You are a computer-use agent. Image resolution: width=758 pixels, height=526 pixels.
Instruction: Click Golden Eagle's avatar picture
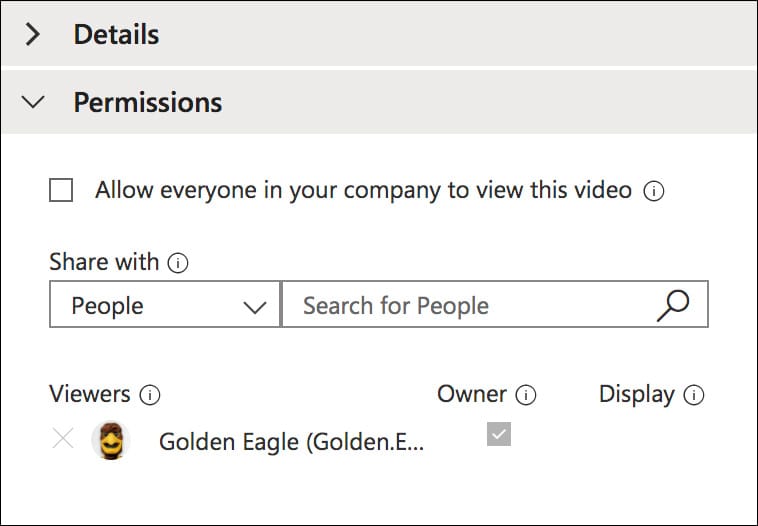(x=110, y=440)
